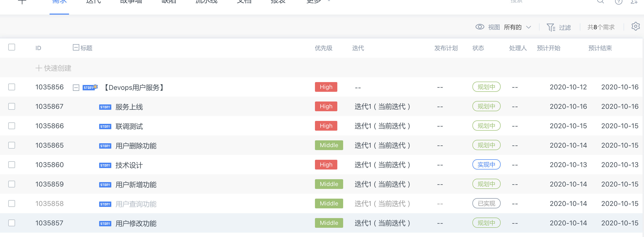
Task: Toggle the select-all checkbox in header
Action: tap(12, 47)
